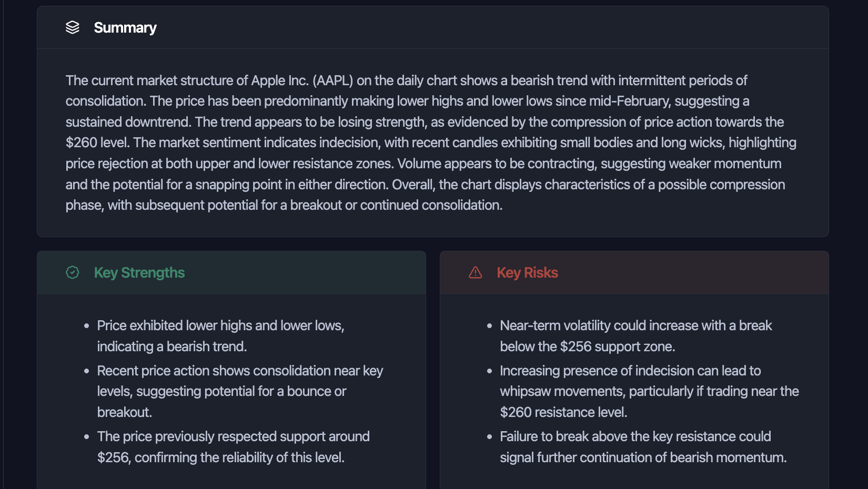
Task: Click the Key Strengths checkmark icon
Action: pyautogui.click(x=73, y=272)
